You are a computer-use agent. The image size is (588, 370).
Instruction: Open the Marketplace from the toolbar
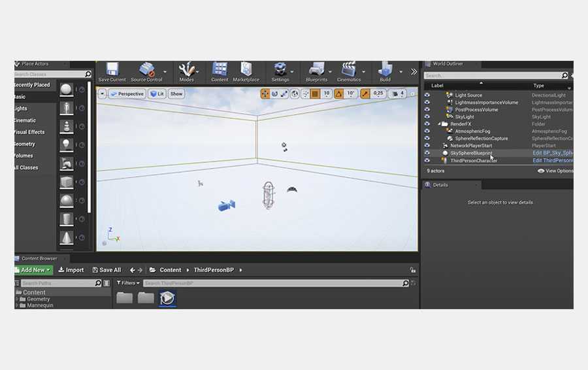tap(246, 70)
